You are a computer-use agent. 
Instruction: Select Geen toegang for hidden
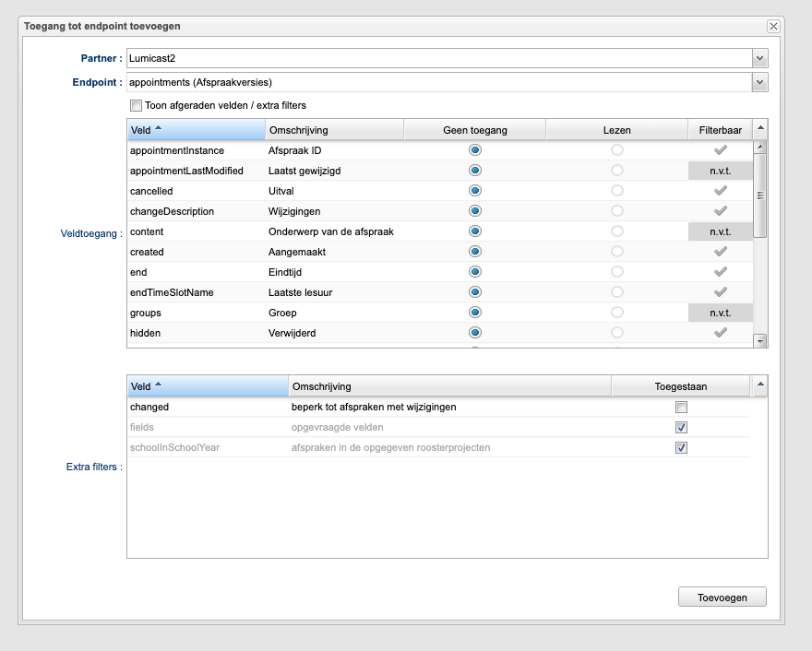(475, 332)
